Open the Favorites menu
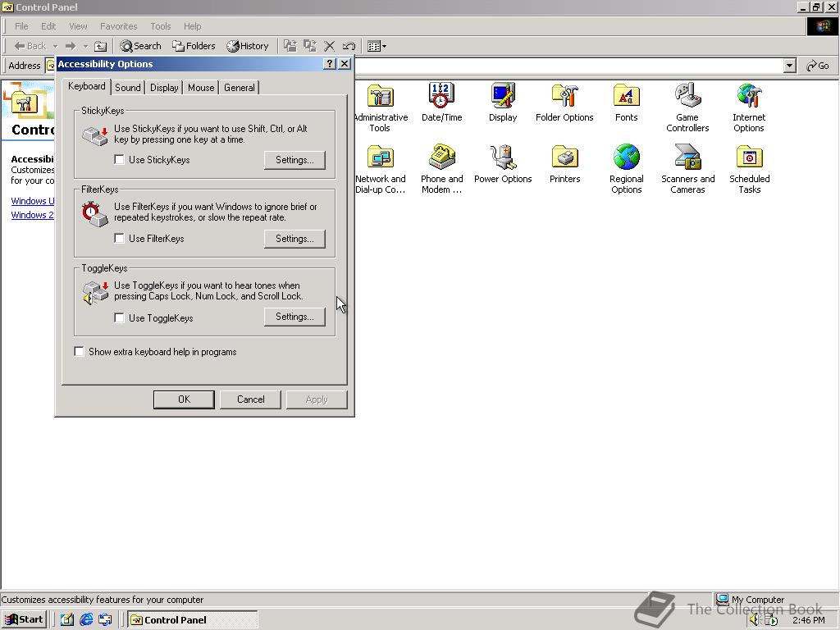This screenshot has width=840, height=630. point(118,26)
